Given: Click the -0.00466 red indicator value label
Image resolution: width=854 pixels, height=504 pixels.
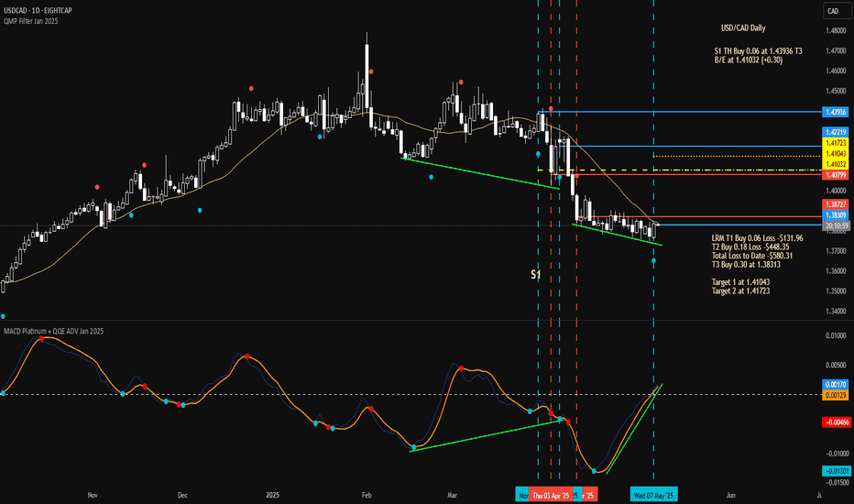Looking at the screenshot, I should [x=836, y=422].
